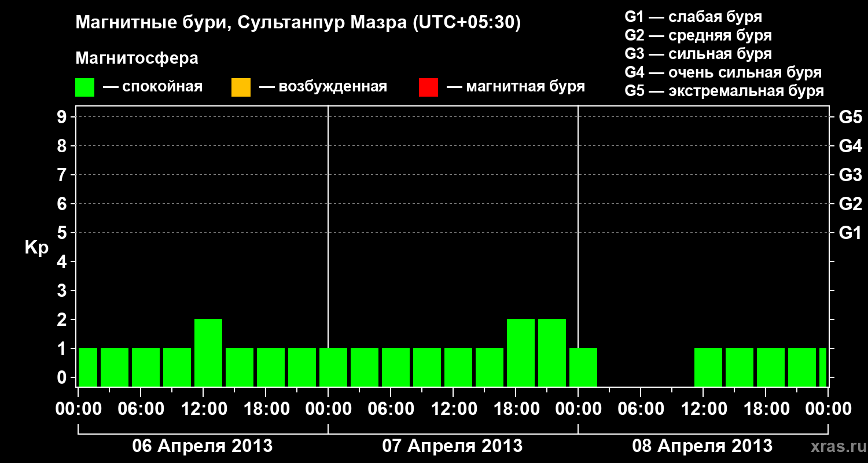Image resolution: width=868 pixels, height=463 pixels.
Task: Click the Kp 2 bar at 12:00, 06 Апреля
Action: [x=208, y=352]
